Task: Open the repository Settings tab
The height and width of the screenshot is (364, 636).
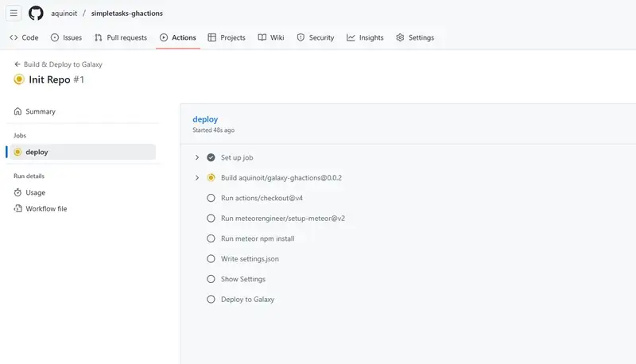Action: click(415, 37)
